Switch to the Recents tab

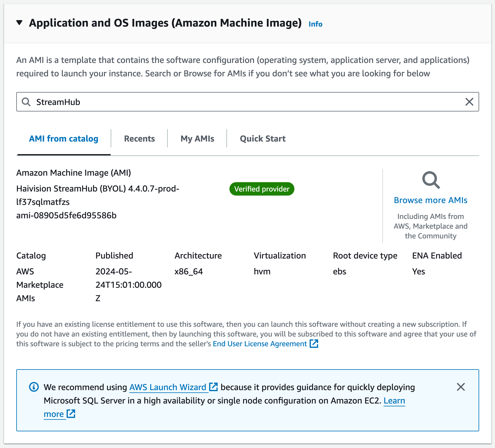point(139,139)
